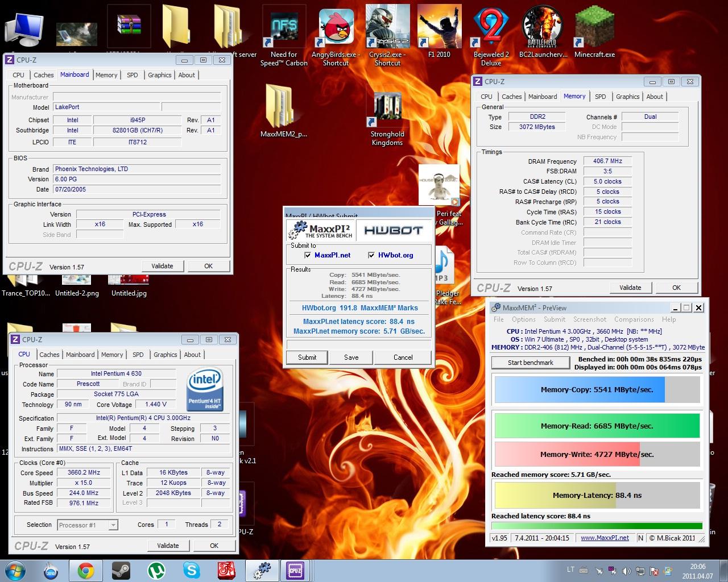The image size is (728, 582).
Task: Open the Computer desktop icon
Action: [24, 28]
